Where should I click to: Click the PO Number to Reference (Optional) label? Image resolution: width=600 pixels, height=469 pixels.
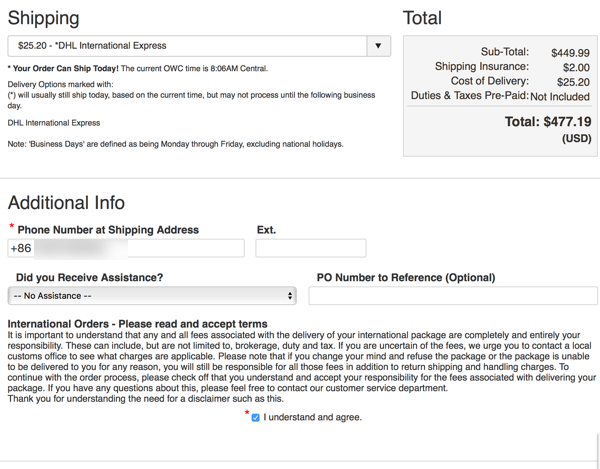coord(405,277)
